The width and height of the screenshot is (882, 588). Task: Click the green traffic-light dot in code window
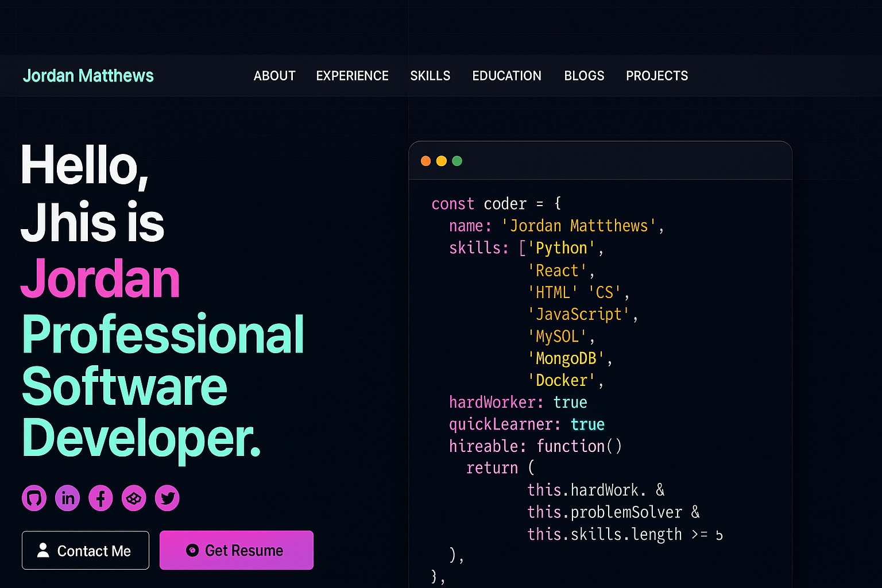click(457, 161)
